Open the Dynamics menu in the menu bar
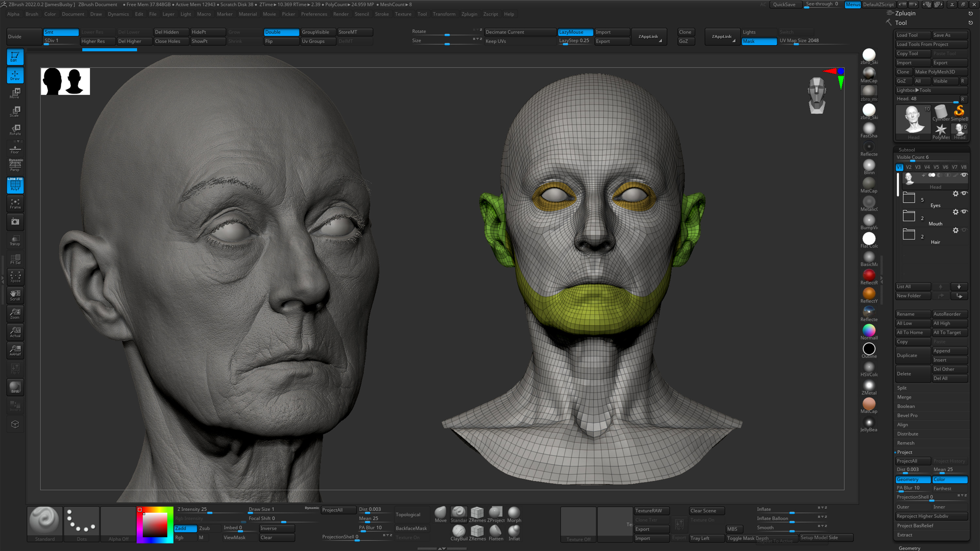The width and height of the screenshot is (980, 551). pos(118,14)
